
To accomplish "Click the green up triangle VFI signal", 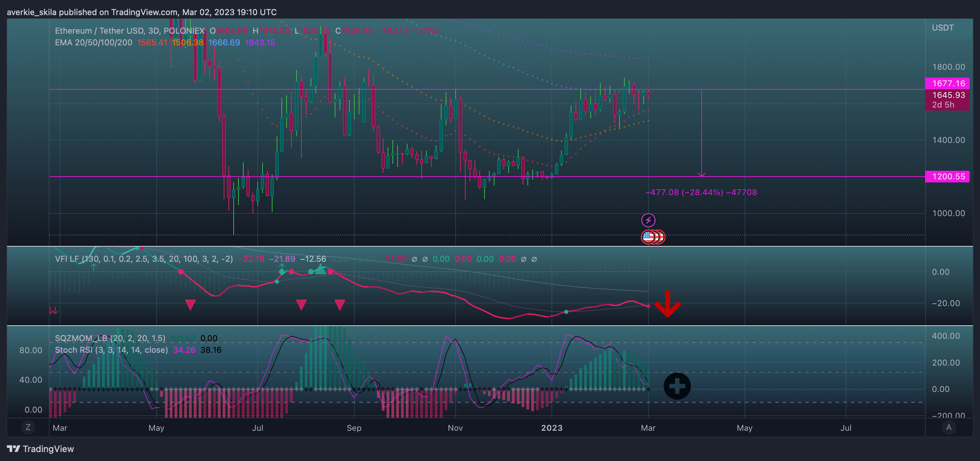I will click(321, 269).
